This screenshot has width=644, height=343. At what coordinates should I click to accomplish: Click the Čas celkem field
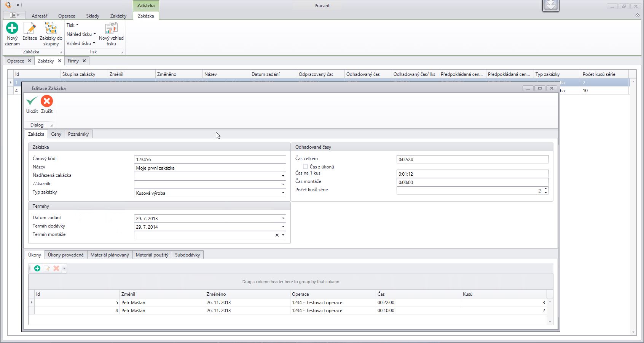(x=473, y=159)
